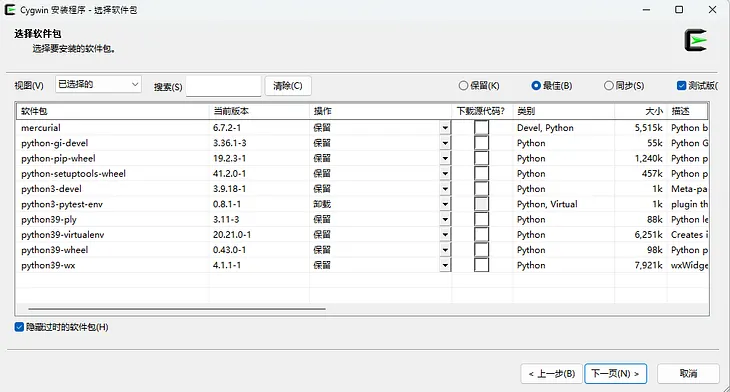The height and width of the screenshot is (392, 730).
Task: Open action dropdown for python39-wheel
Action: [445, 250]
